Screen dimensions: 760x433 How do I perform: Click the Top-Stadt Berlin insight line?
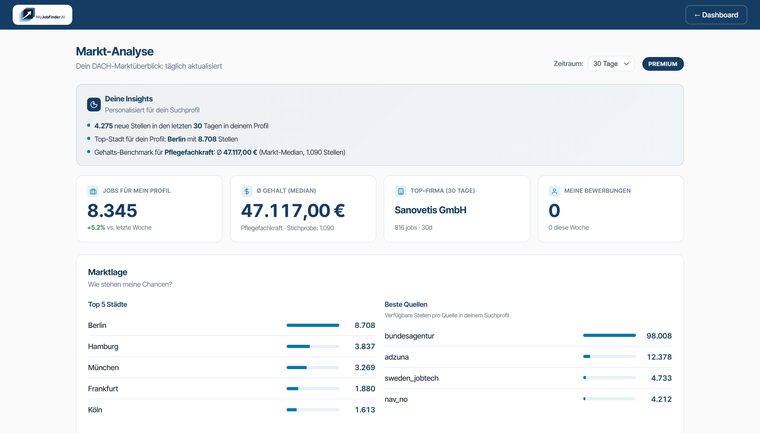(x=166, y=139)
